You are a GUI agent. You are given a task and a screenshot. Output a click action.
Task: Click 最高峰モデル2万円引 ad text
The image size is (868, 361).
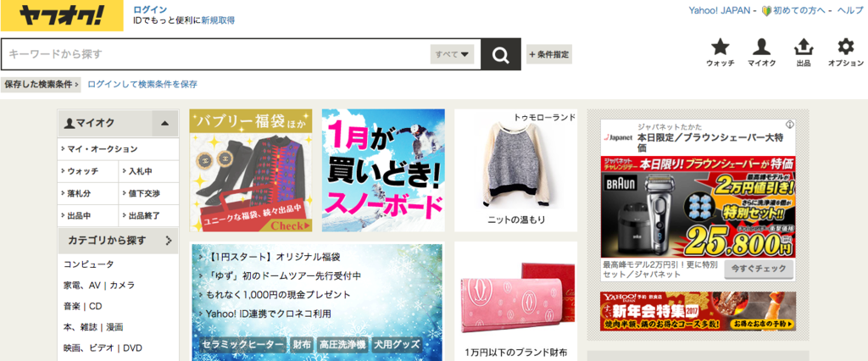point(659,269)
